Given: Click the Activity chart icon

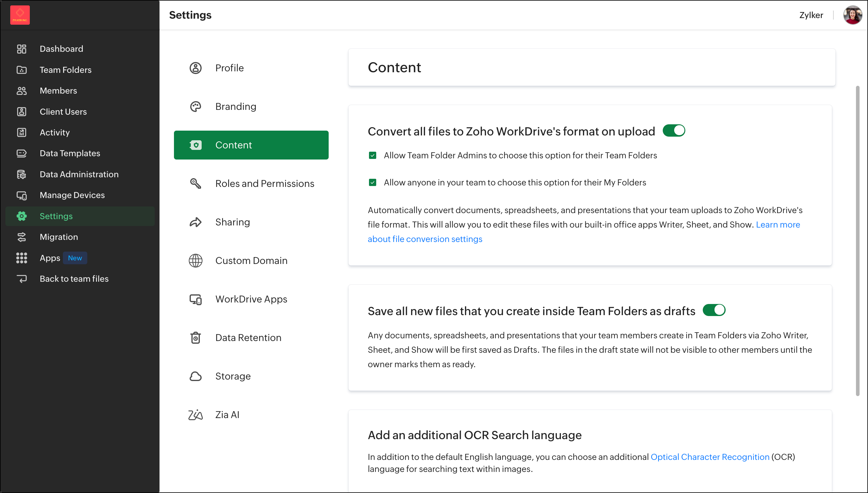Looking at the screenshot, I should (x=22, y=132).
